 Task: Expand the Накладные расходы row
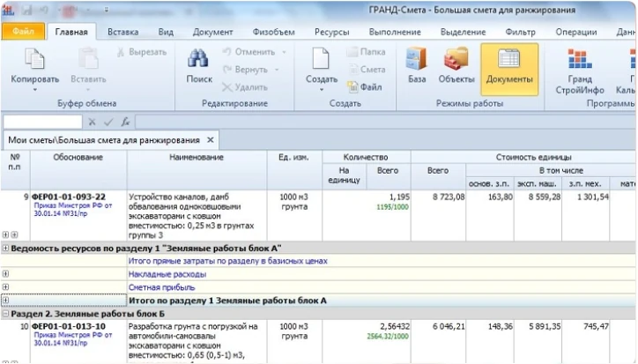[5, 273]
